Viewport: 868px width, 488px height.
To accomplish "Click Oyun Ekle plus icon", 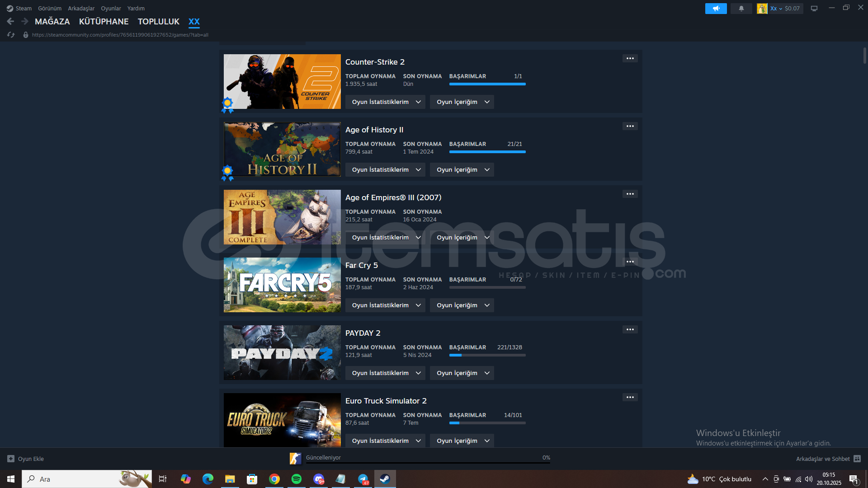I will 11,459.
